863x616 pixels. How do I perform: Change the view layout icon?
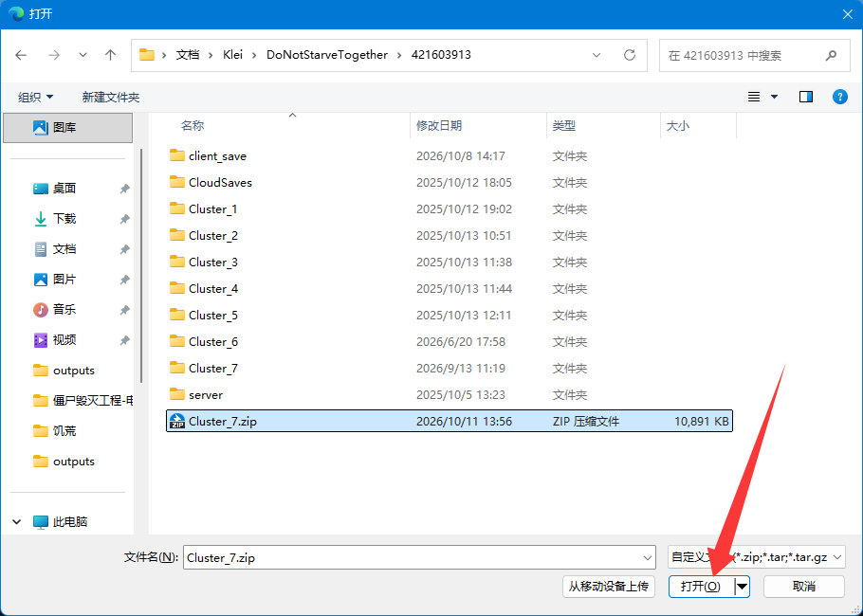(754, 97)
